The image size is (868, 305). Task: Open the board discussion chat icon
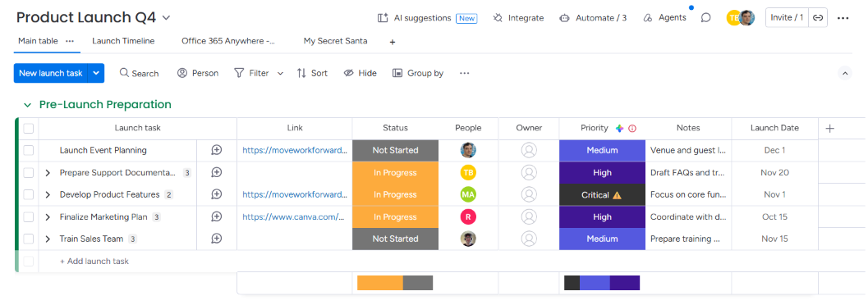(x=705, y=18)
